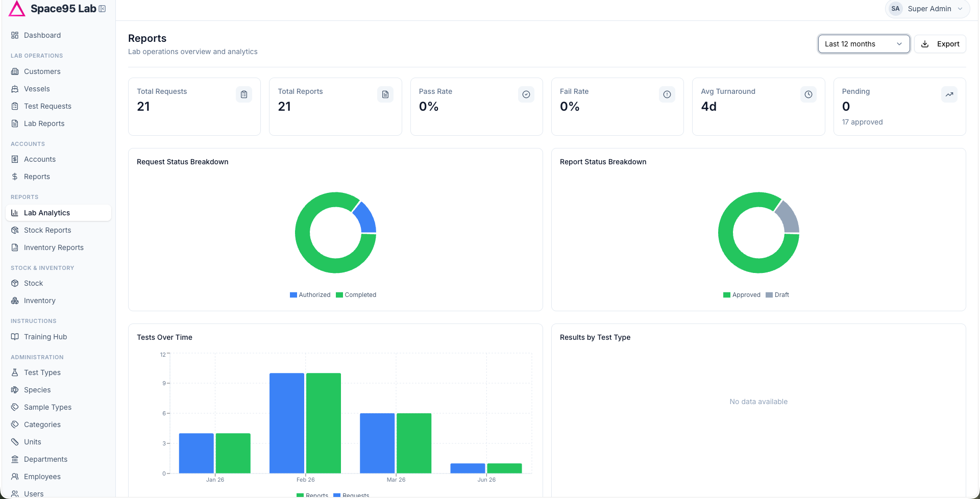Screen dimensions: 980x499
Task: Open the Dashboard page
Action: [58, 35]
